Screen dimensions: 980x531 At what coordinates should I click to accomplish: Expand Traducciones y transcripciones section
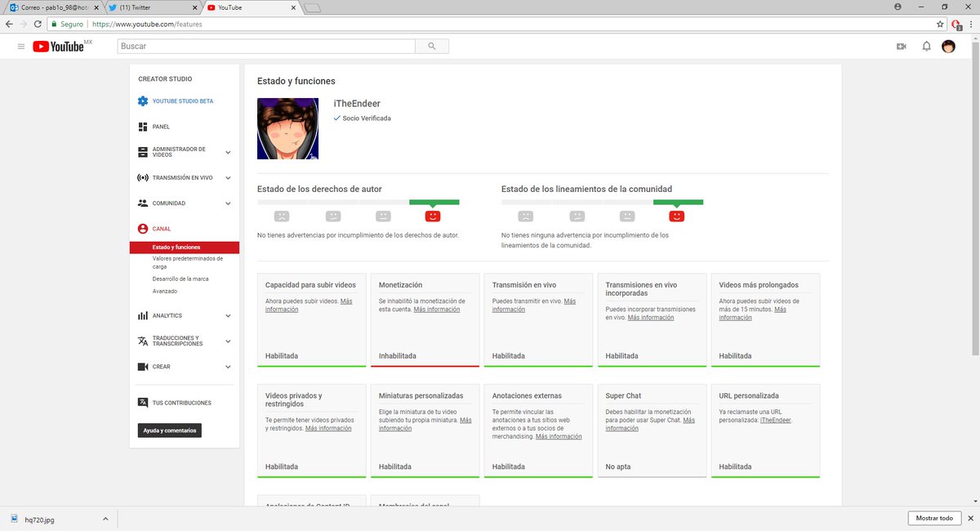click(228, 341)
